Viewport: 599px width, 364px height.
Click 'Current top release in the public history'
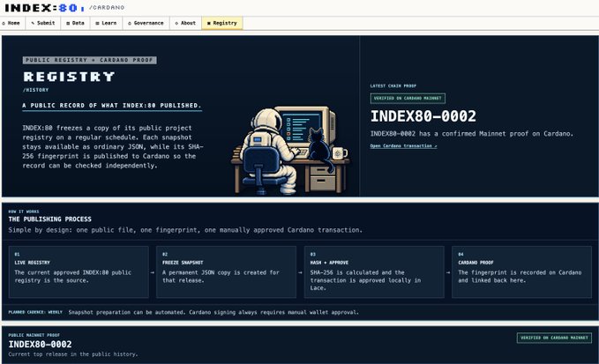(x=73, y=354)
